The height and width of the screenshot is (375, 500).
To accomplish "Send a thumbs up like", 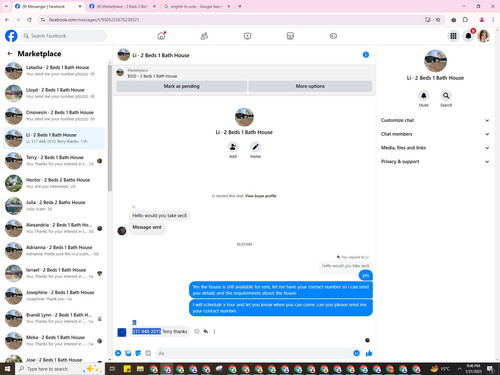I will pyautogui.click(x=369, y=353).
